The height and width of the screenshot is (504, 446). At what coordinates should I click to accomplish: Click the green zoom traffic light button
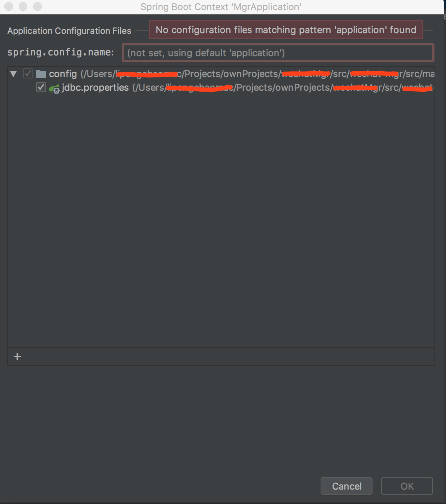pos(37,6)
